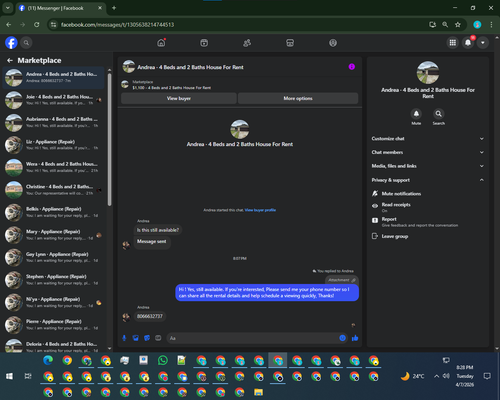
Task: Expand the Customize chat section
Action: pos(428,139)
